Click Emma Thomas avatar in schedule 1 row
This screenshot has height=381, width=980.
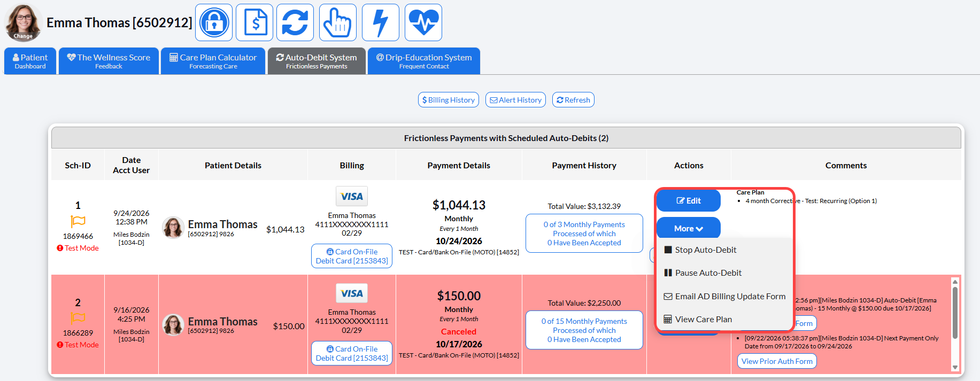click(173, 228)
